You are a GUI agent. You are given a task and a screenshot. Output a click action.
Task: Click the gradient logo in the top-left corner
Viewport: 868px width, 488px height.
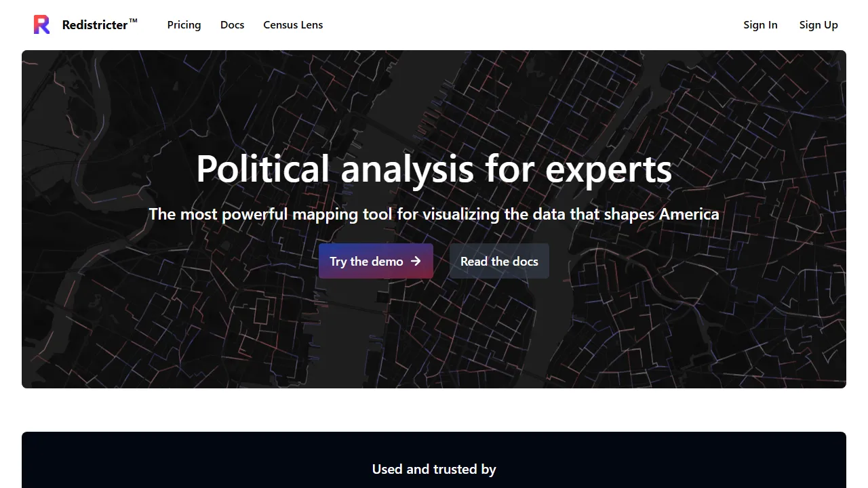point(41,24)
